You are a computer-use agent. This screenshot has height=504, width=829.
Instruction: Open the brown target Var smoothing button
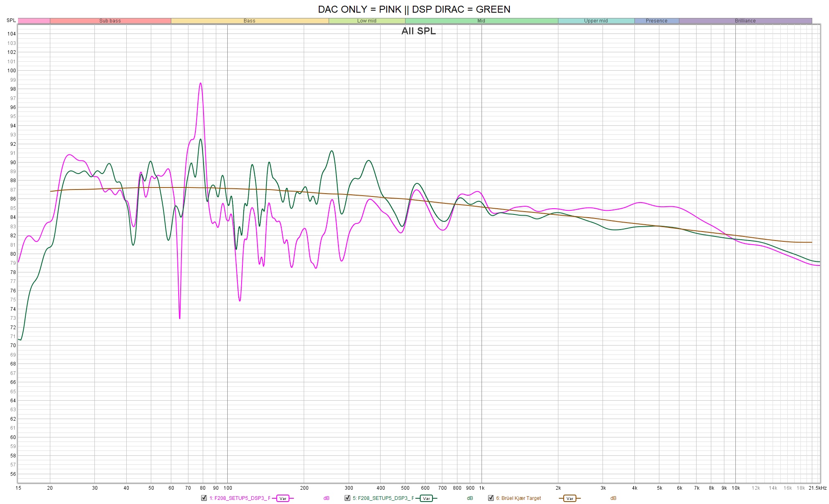570,498
